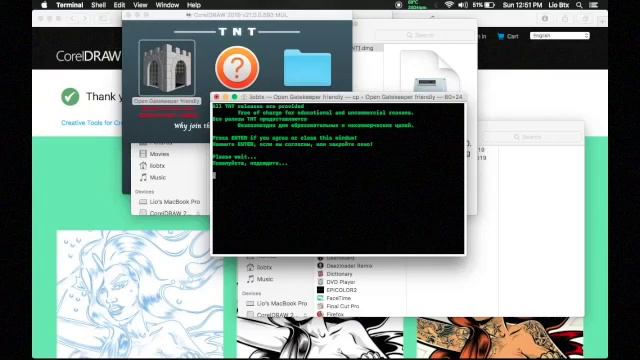
Task: Click the Wi-Fi status icon
Action: pyautogui.click(x=449, y=5)
